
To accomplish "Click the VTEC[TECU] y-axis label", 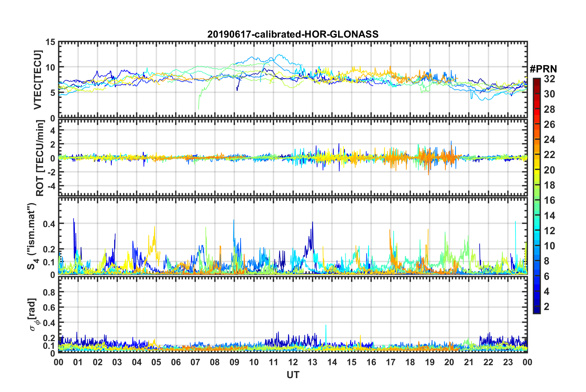I will click(x=38, y=80).
